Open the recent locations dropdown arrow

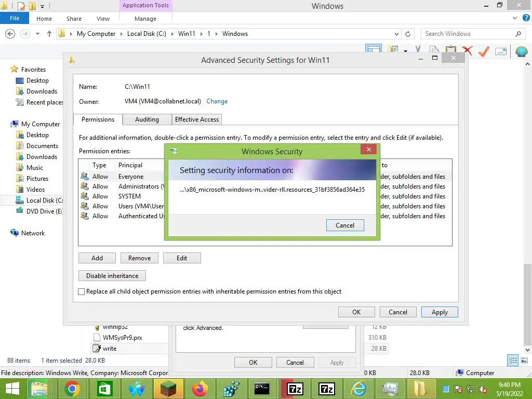pos(37,34)
